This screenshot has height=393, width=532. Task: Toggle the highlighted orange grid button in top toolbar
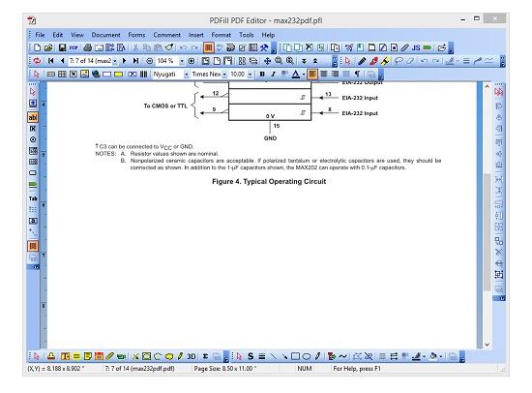[208, 47]
